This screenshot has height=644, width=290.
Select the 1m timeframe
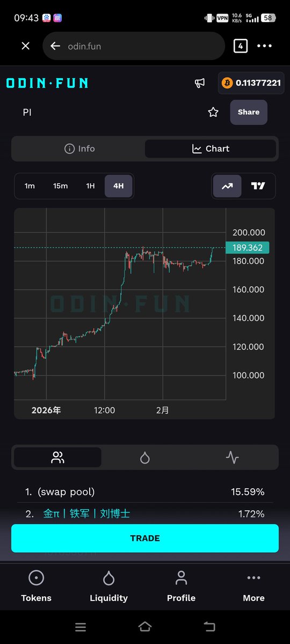point(30,186)
